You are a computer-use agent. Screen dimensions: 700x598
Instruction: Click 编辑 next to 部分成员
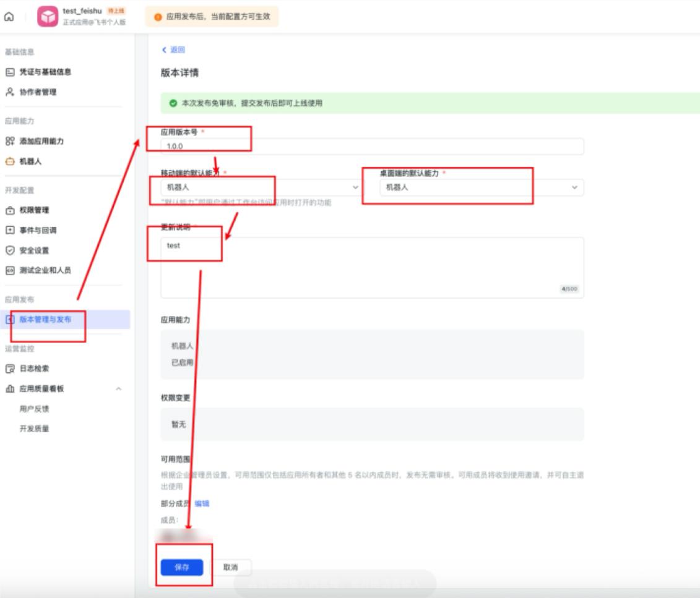(201, 504)
